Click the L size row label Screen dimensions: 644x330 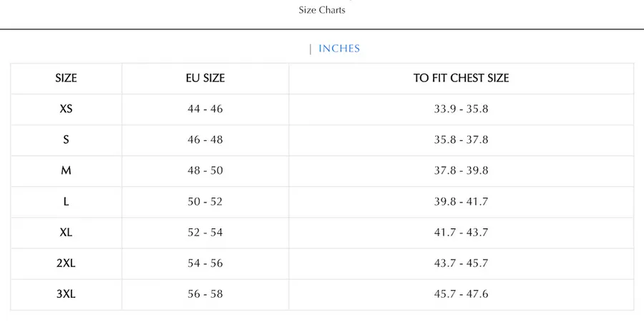(x=66, y=201)
